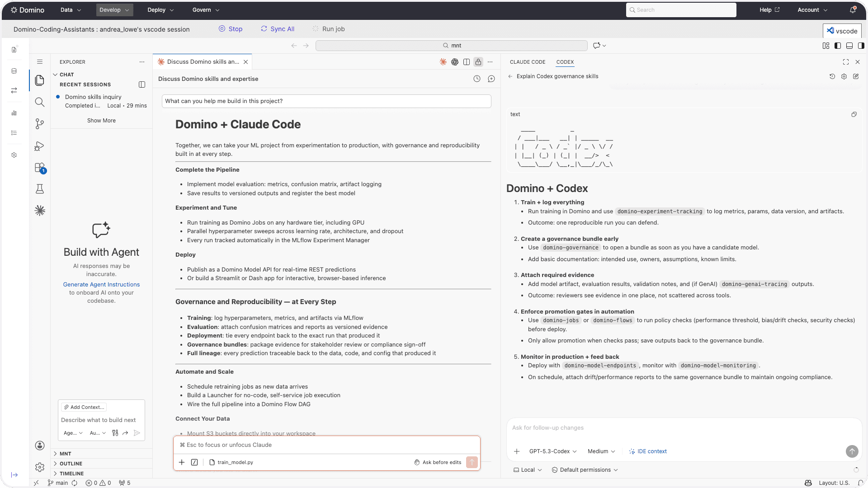Open Claude session history clock icon
The image size is (868, 488).
pyautogui.click(x=477, y=79)
